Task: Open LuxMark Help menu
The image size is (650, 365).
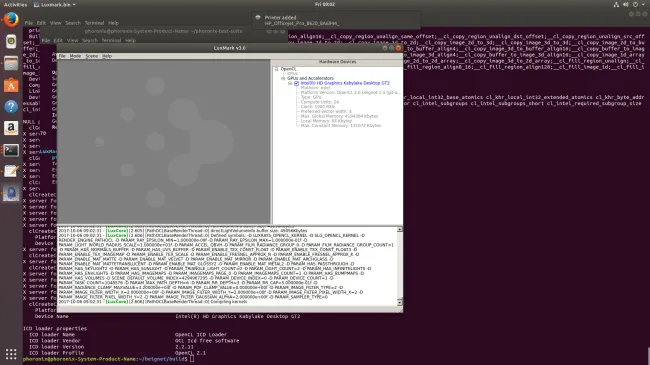Action: click(107, 56)
